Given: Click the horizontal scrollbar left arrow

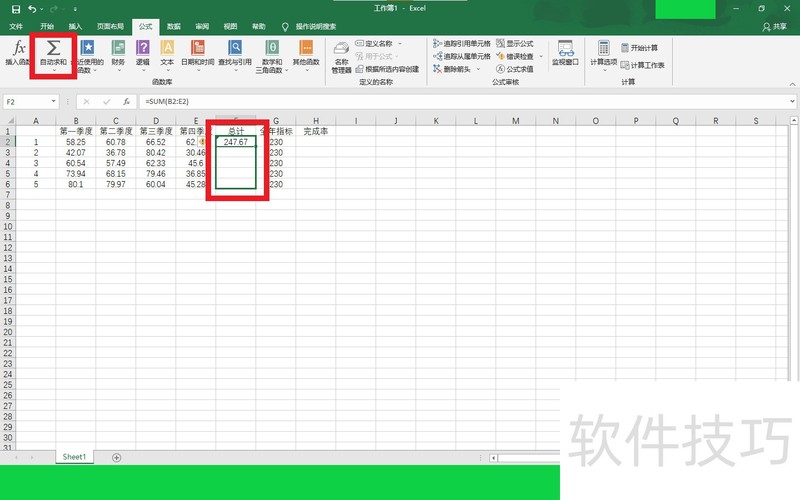Looking at the screenshot, I should click(493, 458).
